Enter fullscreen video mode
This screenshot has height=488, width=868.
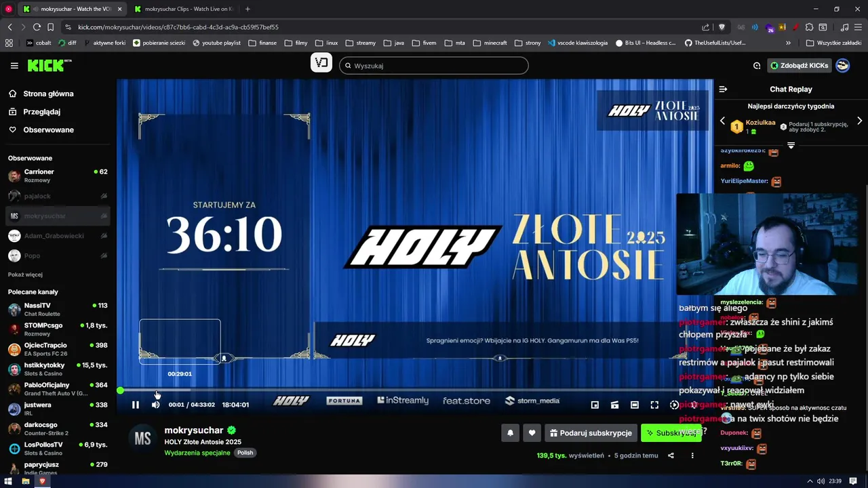pos(654,405)
